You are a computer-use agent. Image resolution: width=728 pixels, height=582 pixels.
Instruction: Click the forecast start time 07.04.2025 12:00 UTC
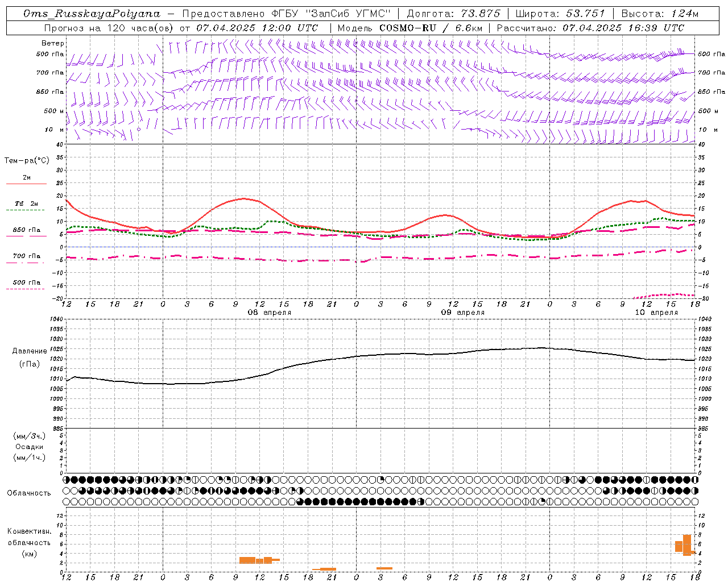pyautogui.click(x=257, y=28)
